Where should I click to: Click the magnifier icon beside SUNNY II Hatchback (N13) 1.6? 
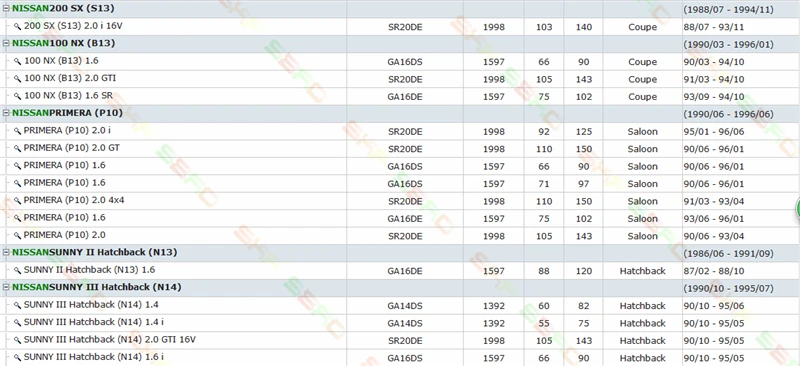click(x=17, y=270)
